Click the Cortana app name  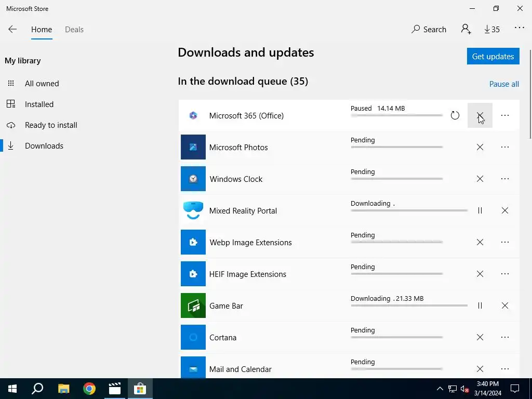(222, 338)
